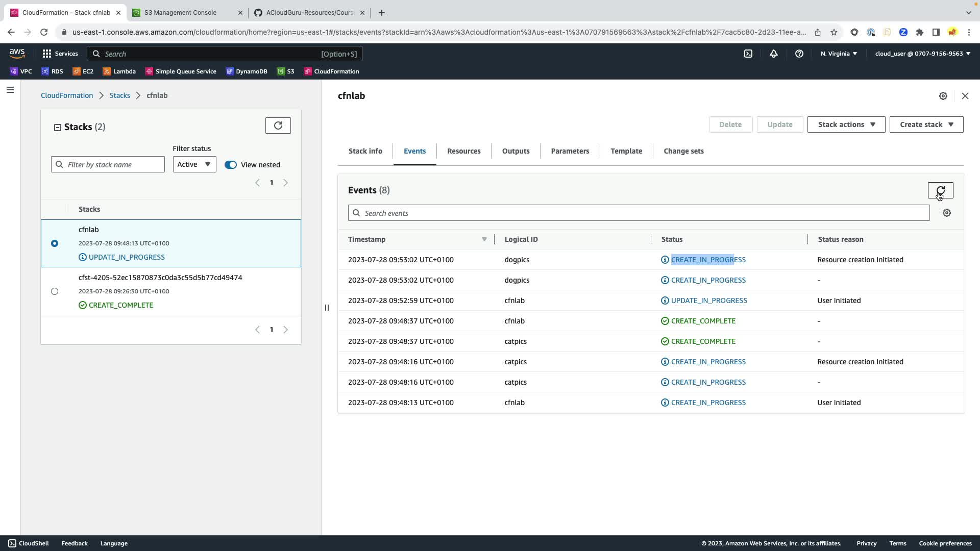Switch to the Resources tab
This screenshot has height=551, width=980.
coord(463,151)
